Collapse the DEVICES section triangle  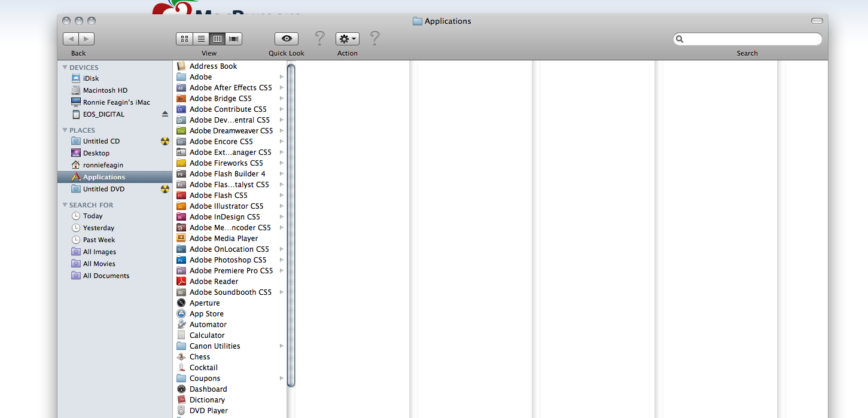point(65,68)
